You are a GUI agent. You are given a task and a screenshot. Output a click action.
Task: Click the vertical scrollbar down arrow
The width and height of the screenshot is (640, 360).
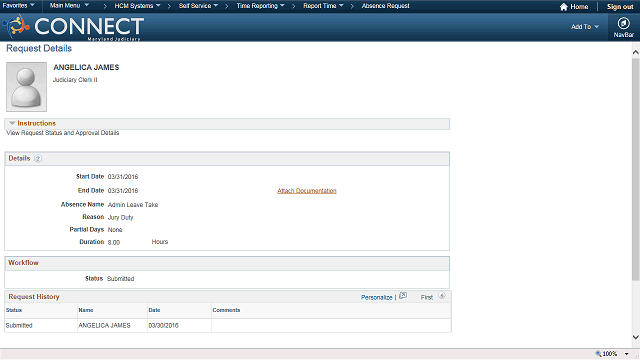[636, 337]
